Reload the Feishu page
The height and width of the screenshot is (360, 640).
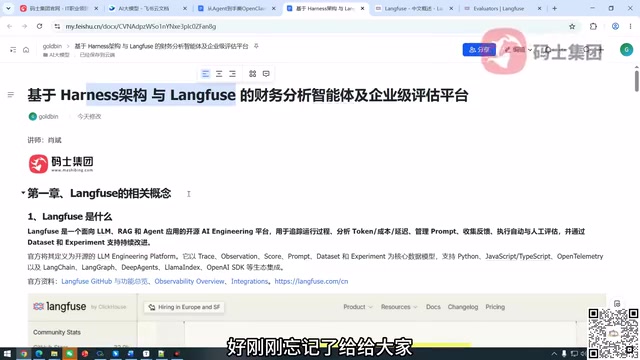coord(40,27)
